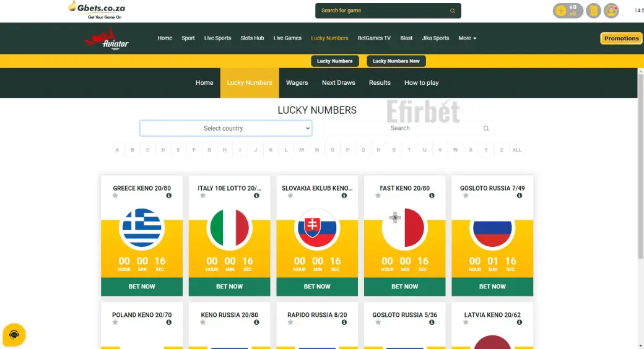Viewport: 644px width, 349px height.
Task: Open the deposit balance button
Action: coord(568,11)
